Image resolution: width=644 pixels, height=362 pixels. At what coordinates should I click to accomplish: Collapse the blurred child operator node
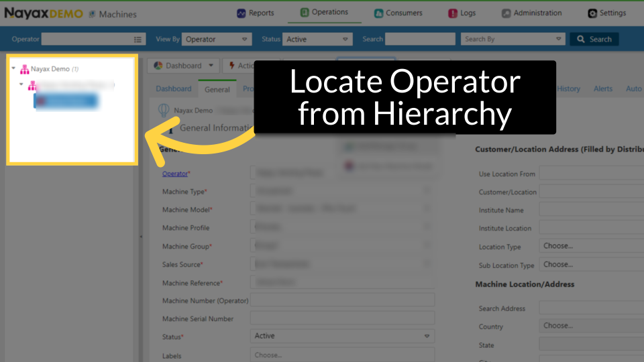(21, 84)
